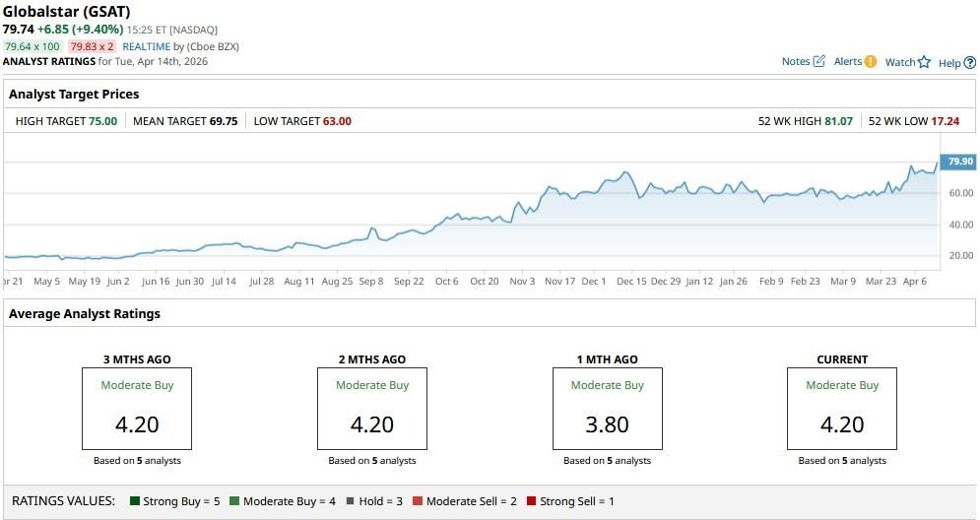Open the Notes pencil-edit icon
The width and height of the screenshot is (980, 520).
click(819, 61)
